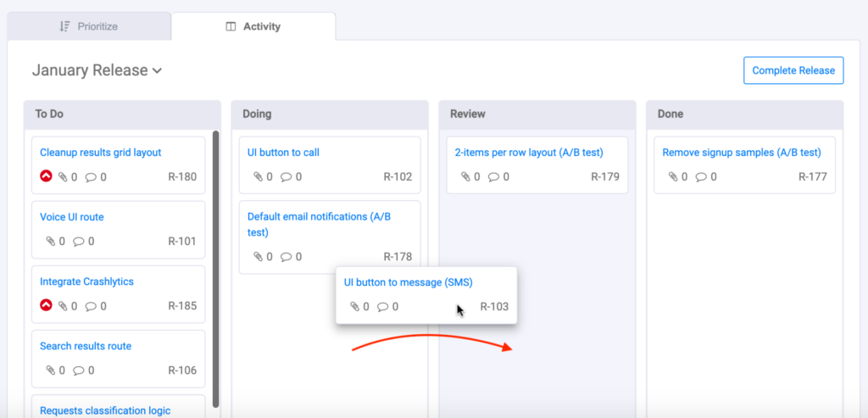
Task: Click the R-178 ticket ID
Action: coord(398,257)
